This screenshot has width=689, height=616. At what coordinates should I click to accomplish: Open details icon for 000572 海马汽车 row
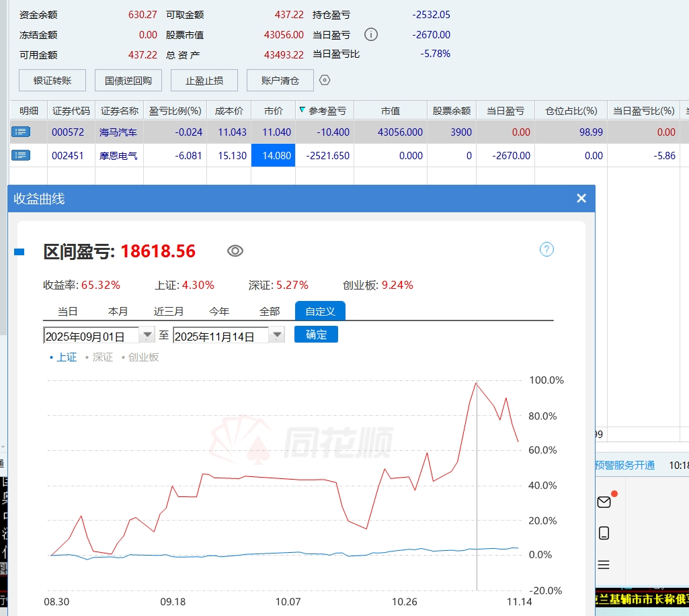[21, 132]
